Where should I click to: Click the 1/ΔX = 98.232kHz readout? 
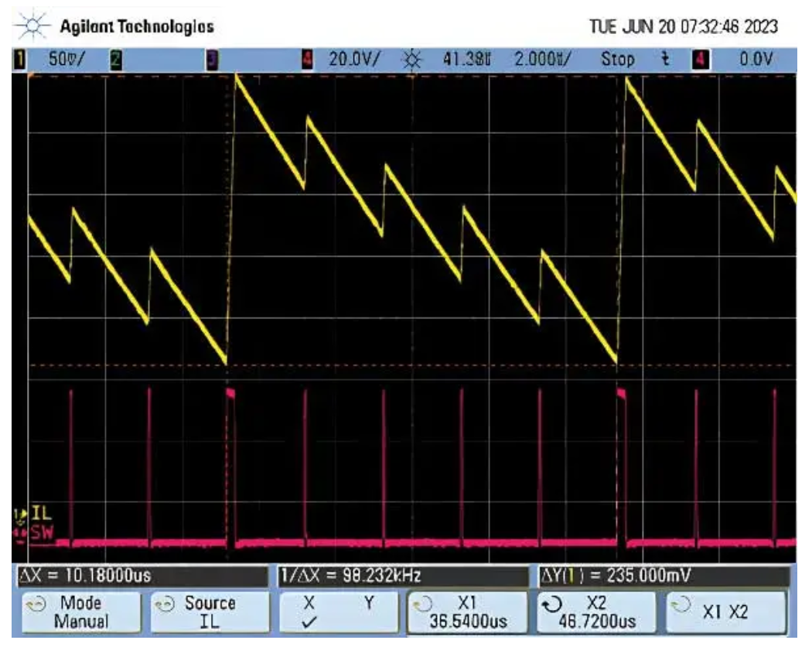(403, 576)
